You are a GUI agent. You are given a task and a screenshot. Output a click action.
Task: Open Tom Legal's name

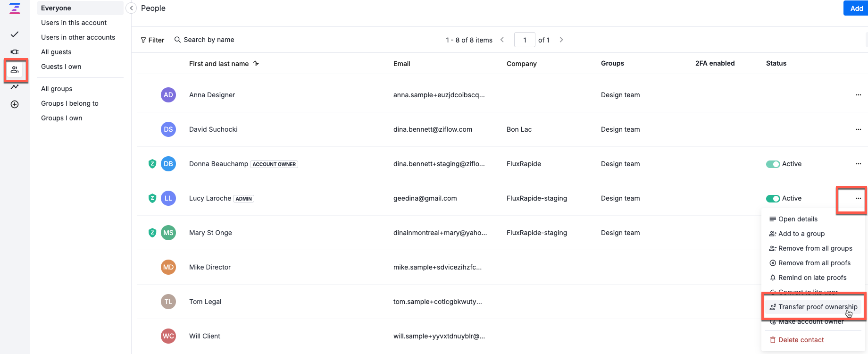[x=205, y=302]
